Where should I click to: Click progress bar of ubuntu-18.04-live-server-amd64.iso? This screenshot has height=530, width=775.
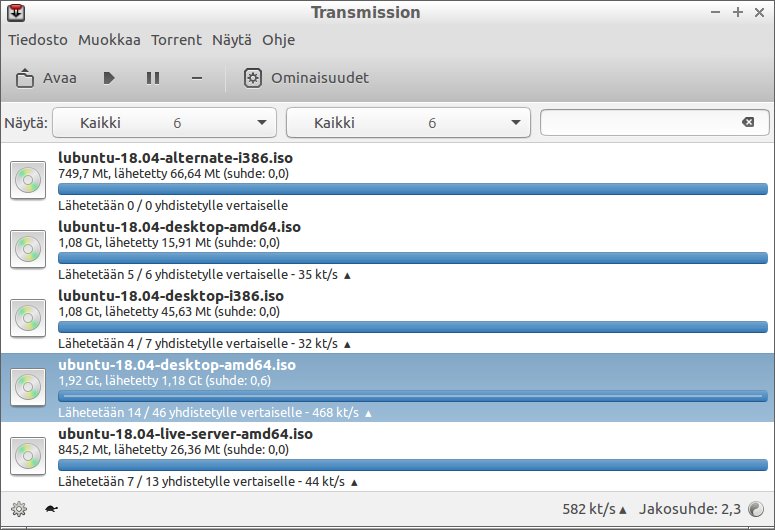413,465
